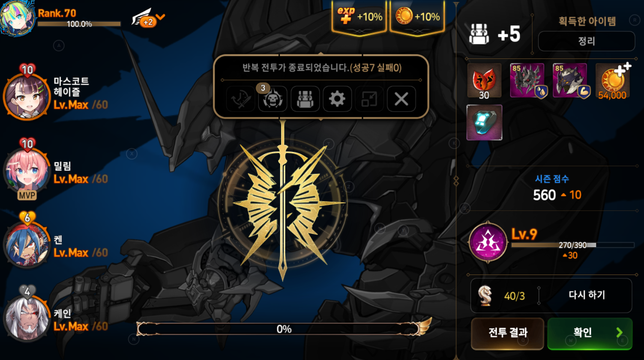Select the red flame item with count 30
The width and height of the screenshot is (644, 360).
[484, 81]
